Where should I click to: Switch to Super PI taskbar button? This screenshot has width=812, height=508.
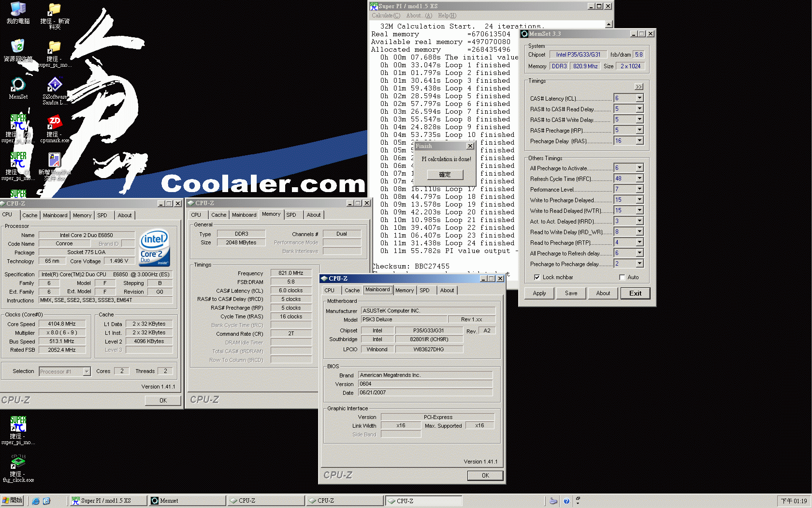(x=108, y=501)
